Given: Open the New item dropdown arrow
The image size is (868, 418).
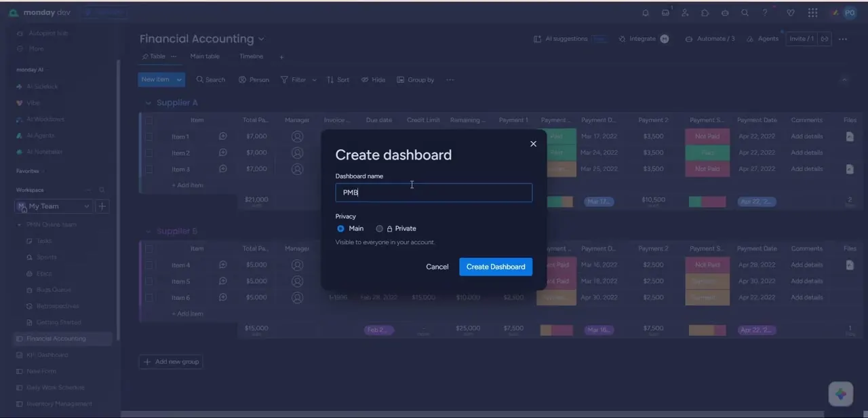Looking at the screenshot, I should pyautogui.click(x=179, y=79).
